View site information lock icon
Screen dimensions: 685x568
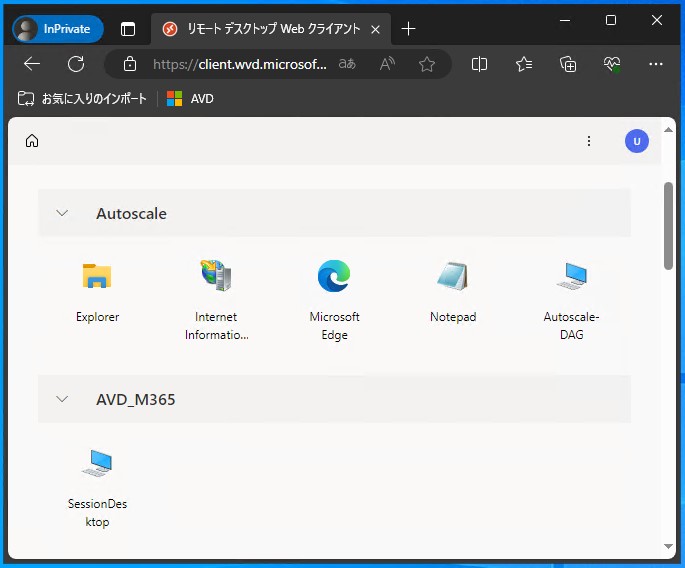(x=130, y=64)
